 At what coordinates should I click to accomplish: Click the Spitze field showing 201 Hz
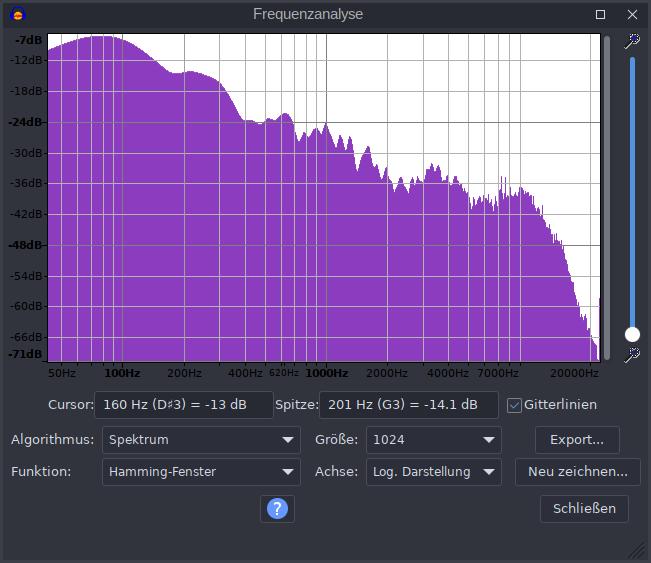click(x=409, y=405)
